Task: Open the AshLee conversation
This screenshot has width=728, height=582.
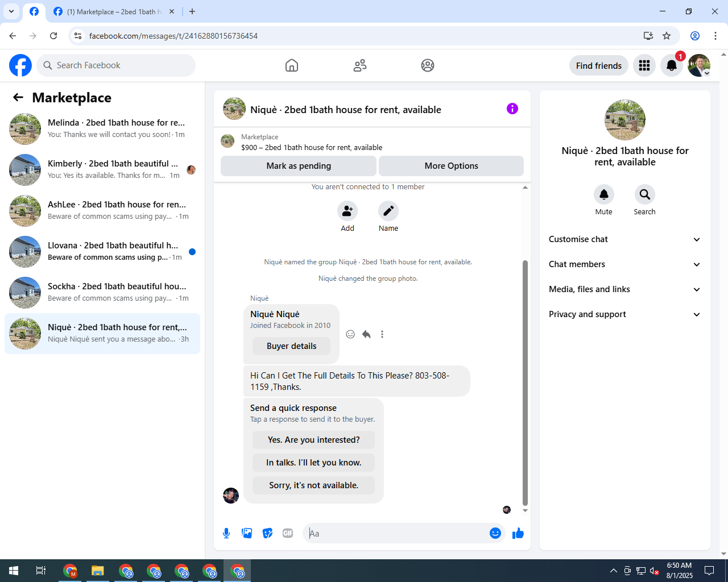Action: (x=102, y=211)
